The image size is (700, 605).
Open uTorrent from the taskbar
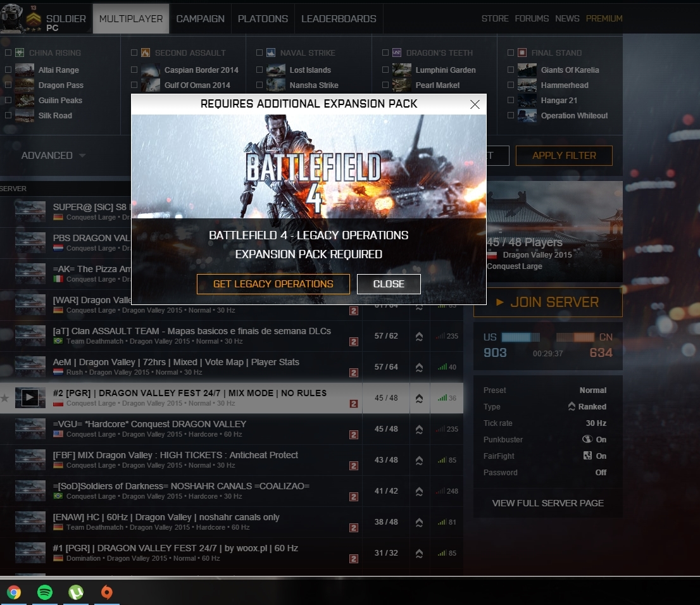point(76,592)
